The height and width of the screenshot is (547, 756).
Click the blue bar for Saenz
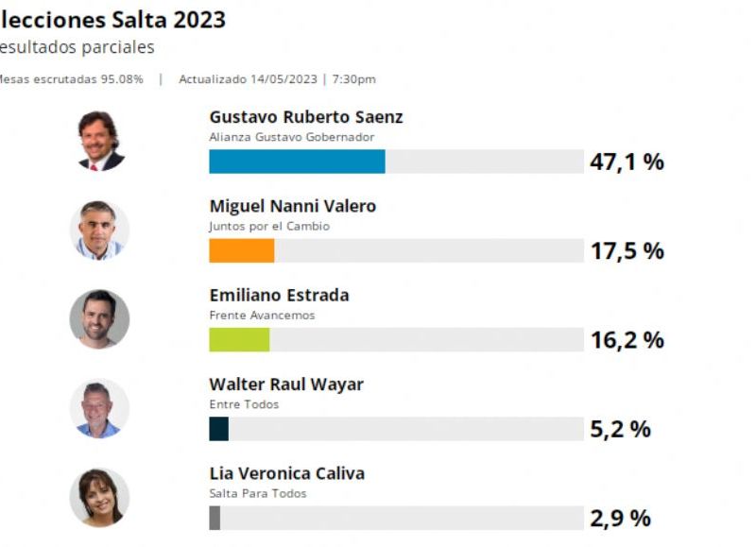(x=297, y=162)
